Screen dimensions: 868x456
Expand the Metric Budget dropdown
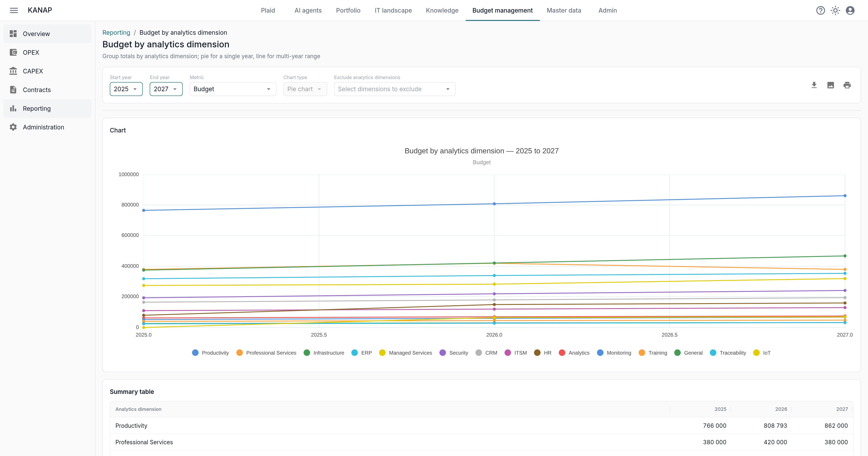coord(233,89)
